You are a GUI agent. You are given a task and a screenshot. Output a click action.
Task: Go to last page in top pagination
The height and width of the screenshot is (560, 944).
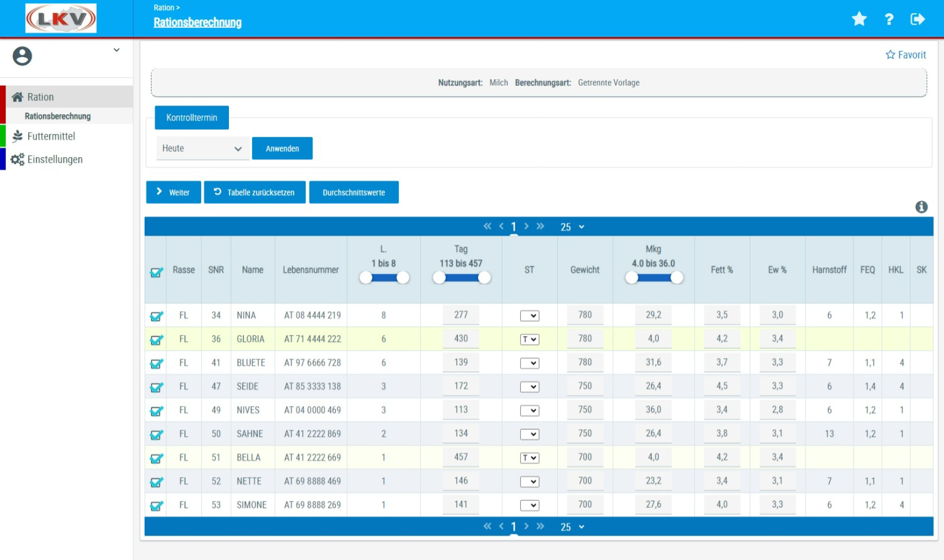pos(540,226)
